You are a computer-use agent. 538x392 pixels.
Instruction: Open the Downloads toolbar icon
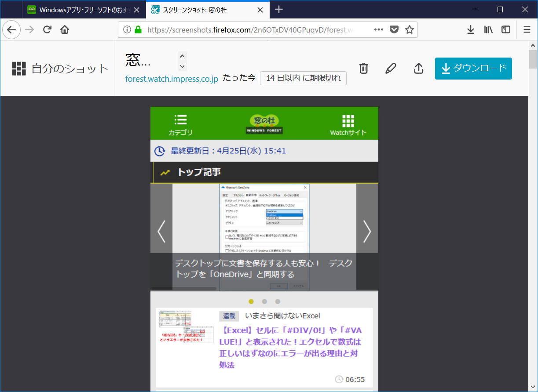(470, 29)
